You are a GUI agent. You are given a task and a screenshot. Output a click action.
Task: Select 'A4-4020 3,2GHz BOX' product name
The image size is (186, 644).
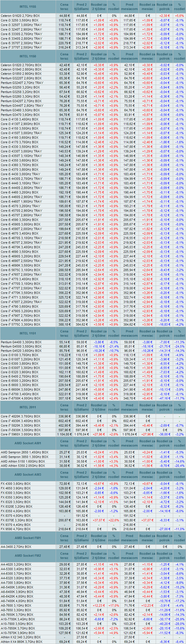click(16, 565)
